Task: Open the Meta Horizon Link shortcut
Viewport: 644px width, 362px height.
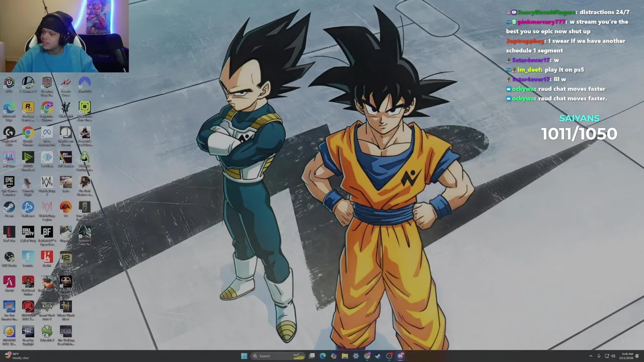Action: (47, 135)
